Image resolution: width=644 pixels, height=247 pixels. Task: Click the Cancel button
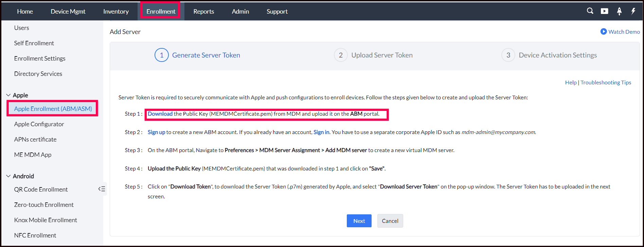[x=390, y=221]
